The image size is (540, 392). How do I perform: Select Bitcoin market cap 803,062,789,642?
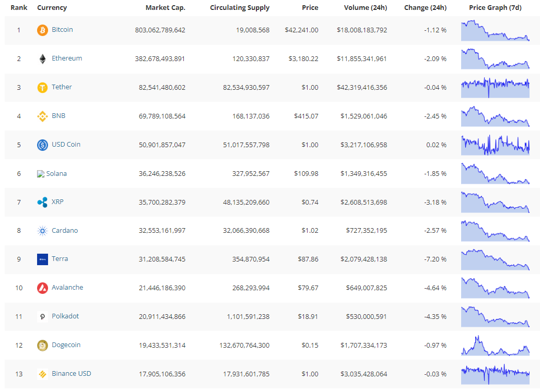[160, 30]
